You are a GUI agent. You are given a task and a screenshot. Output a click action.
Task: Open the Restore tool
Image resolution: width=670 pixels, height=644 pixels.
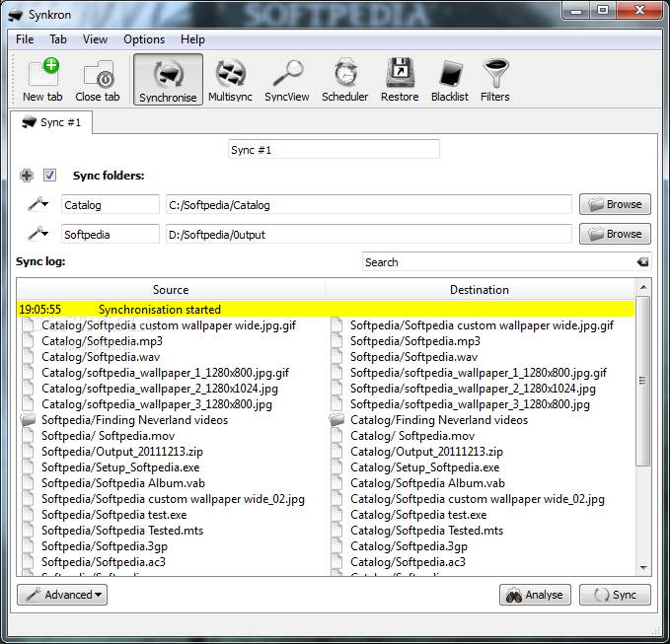pos(400,80)
